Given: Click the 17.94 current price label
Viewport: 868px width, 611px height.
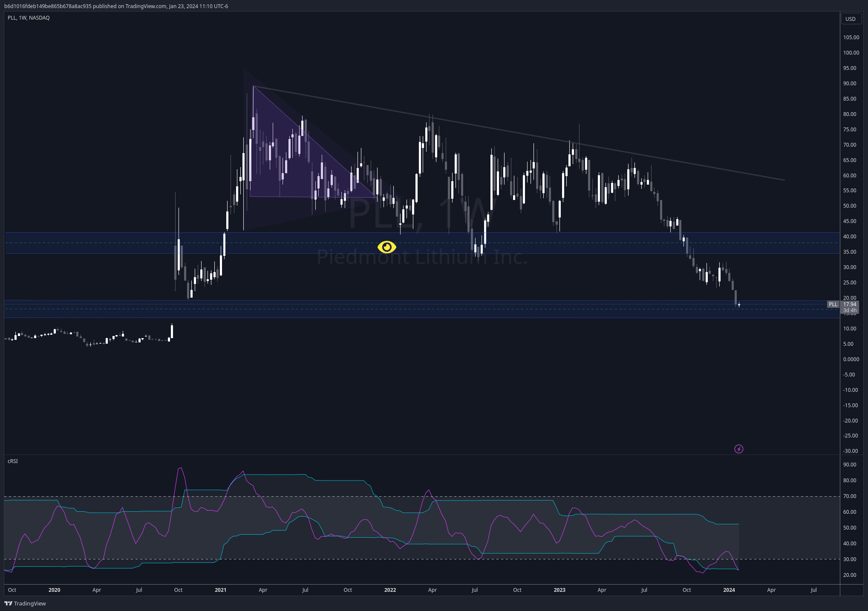Looking at the screenshot, I should click(x=850, y=304).
